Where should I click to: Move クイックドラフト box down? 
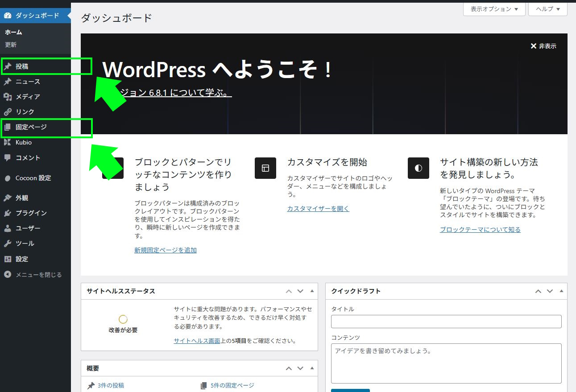click(x=550, y=291)
